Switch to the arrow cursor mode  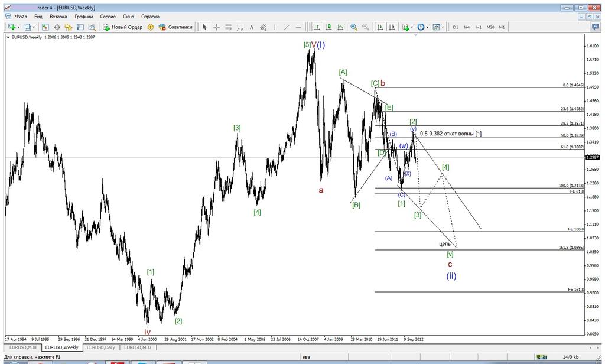click(205, 27)
